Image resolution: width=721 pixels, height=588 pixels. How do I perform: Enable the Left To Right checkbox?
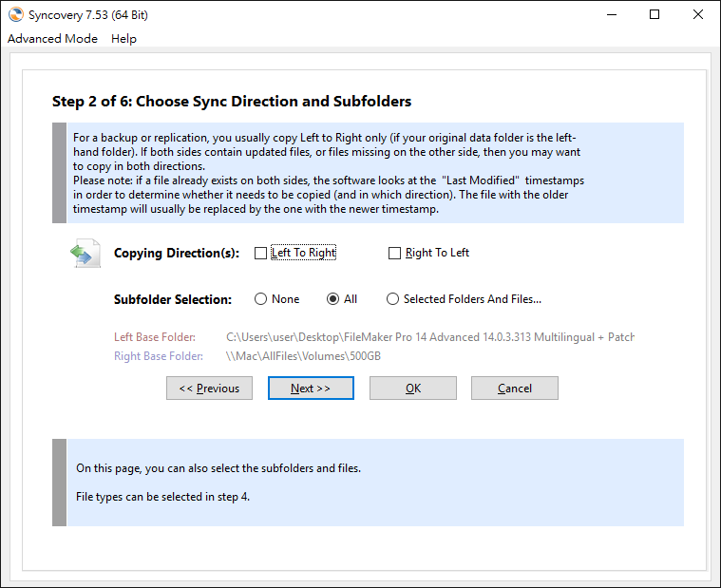[x=260, y=253]
